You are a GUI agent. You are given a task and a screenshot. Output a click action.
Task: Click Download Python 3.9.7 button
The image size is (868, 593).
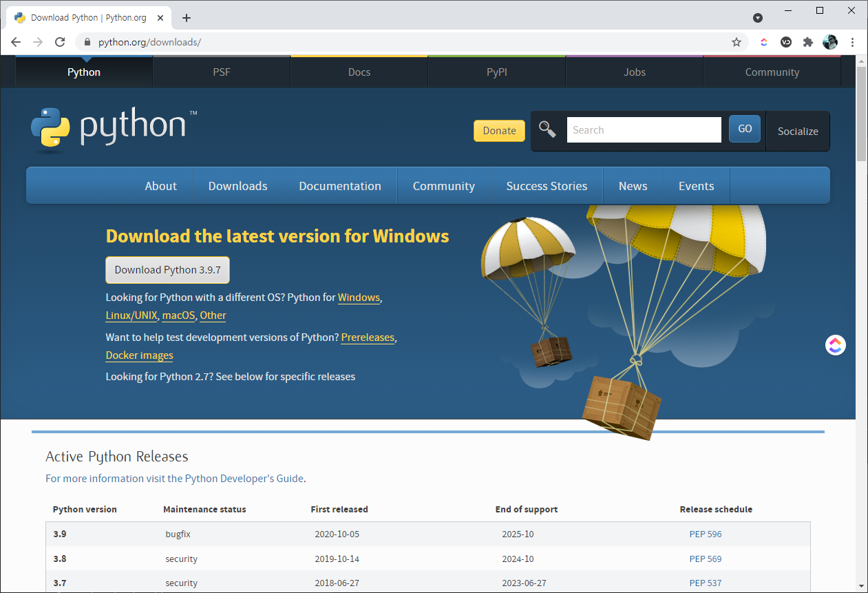point(168,270)
